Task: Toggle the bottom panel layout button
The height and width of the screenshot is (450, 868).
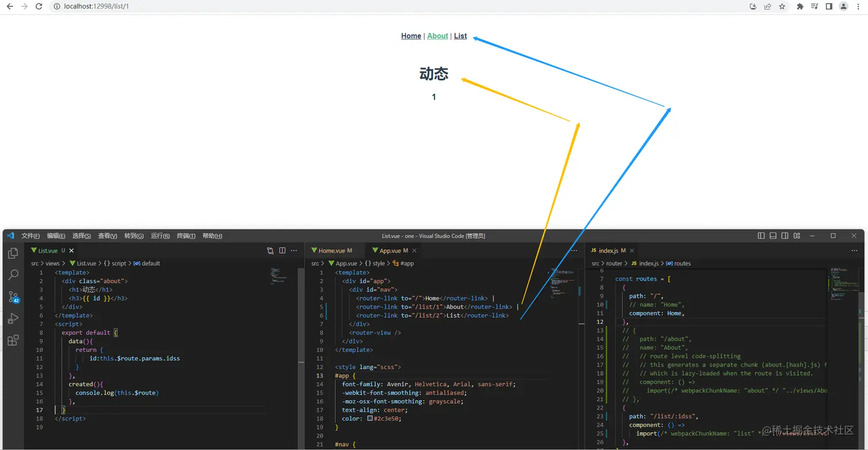Action: click(773, 236)
